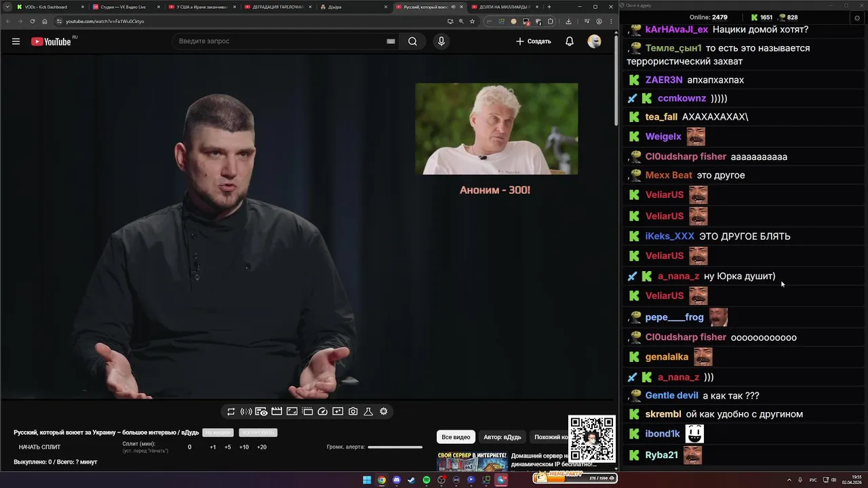Click username skrembl in chat
Screen dimensions: 868x488
click(x=663, y=414)
